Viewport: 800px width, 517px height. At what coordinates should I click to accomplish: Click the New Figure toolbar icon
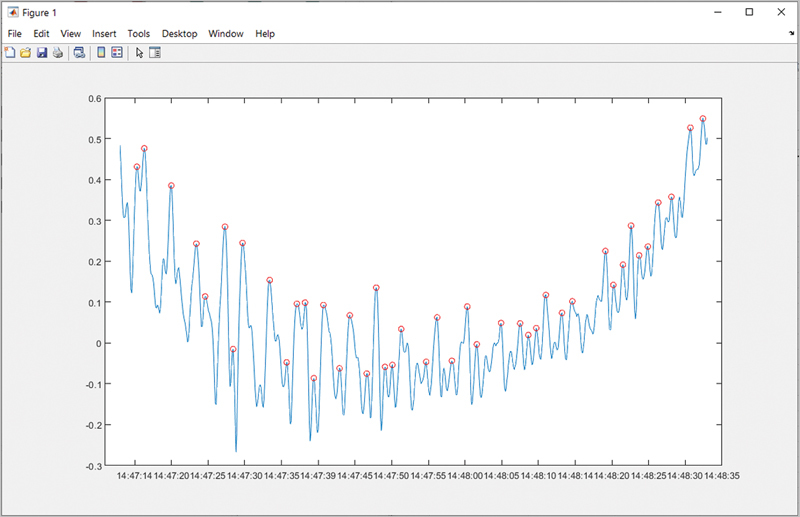pyautogui.click(x=10, y=52)
